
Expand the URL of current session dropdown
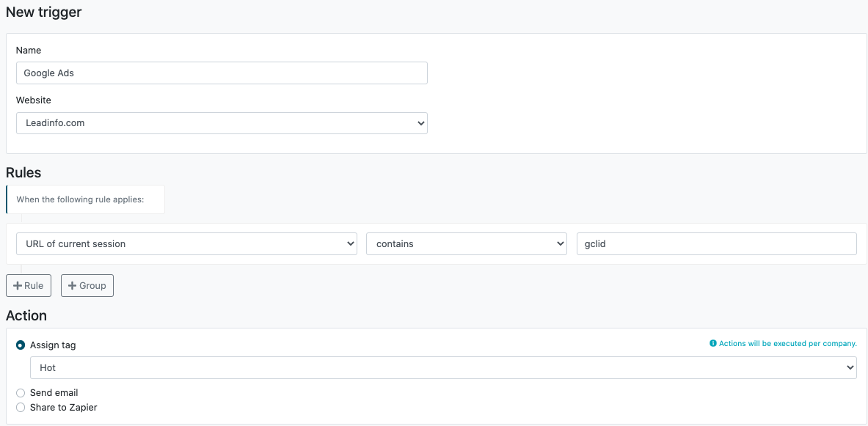(186, 244)
